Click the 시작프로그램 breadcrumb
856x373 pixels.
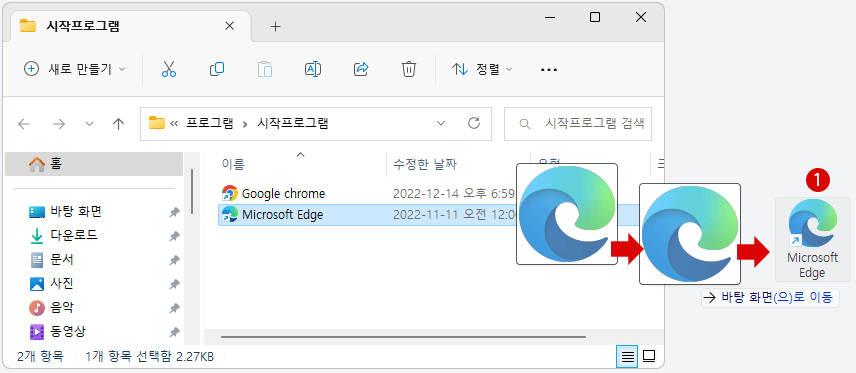tap(293, 123)
